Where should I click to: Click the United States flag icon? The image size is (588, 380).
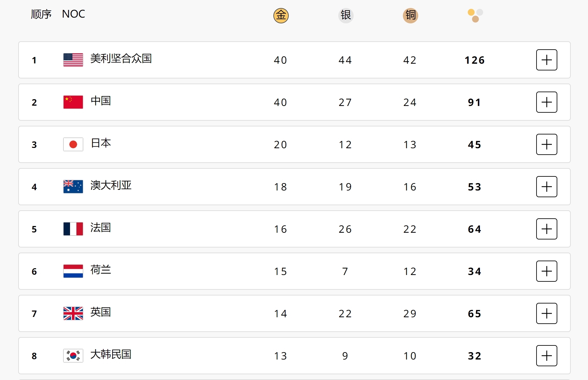pos(73,60)
